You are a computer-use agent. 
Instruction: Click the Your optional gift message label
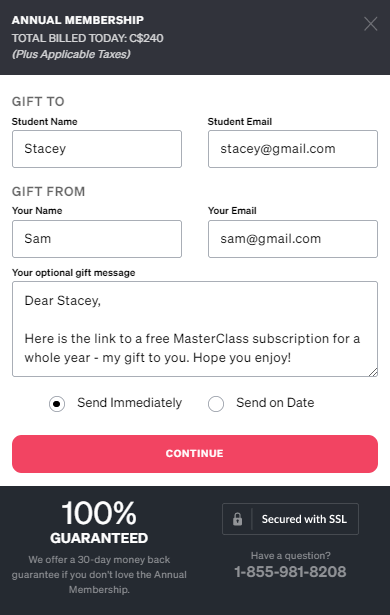73,273
